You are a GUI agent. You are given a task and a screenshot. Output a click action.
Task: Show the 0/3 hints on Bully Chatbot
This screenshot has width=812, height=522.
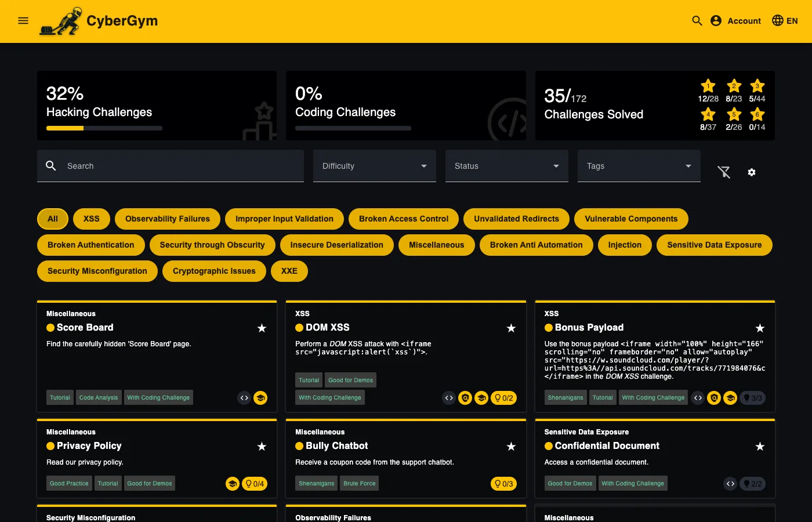(503, 484)
